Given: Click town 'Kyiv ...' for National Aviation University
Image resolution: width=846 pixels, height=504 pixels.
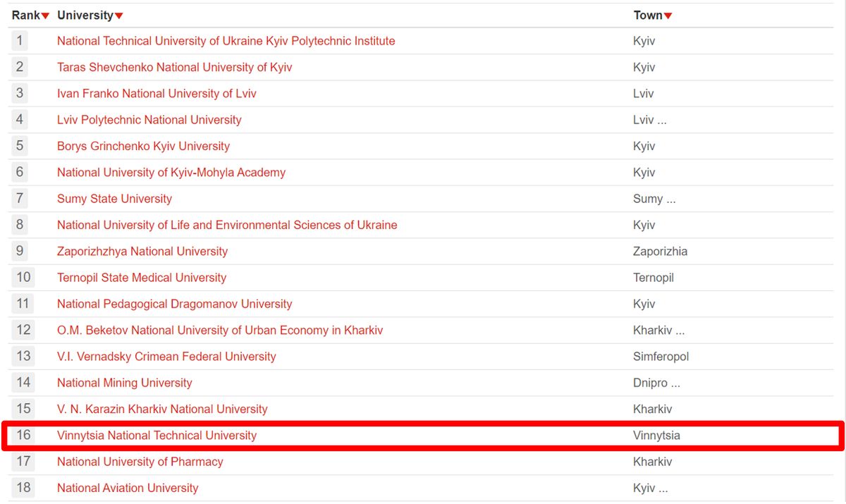Looking at the screenshot, I should 650,488.
